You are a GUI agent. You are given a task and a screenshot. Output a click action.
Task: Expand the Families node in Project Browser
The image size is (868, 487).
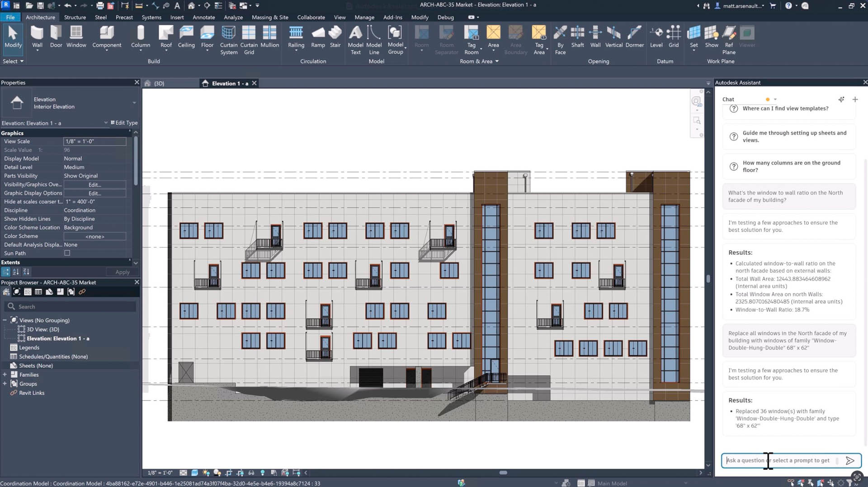5,375
